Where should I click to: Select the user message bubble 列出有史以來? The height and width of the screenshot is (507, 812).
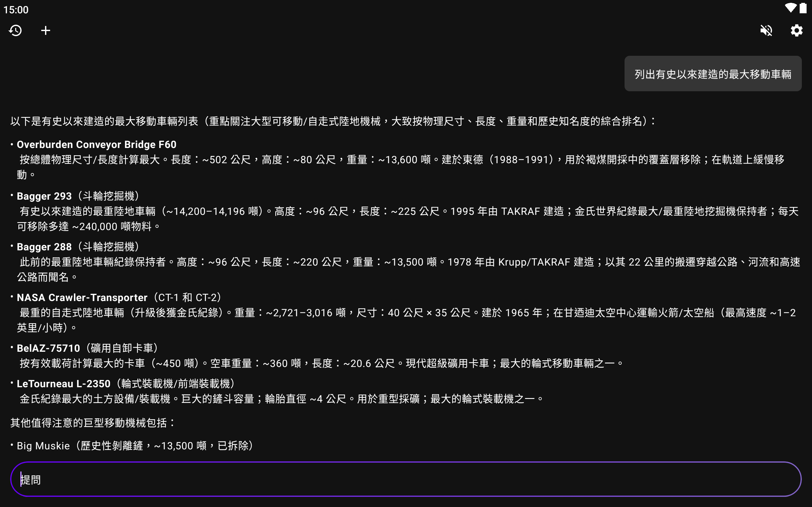713,74
